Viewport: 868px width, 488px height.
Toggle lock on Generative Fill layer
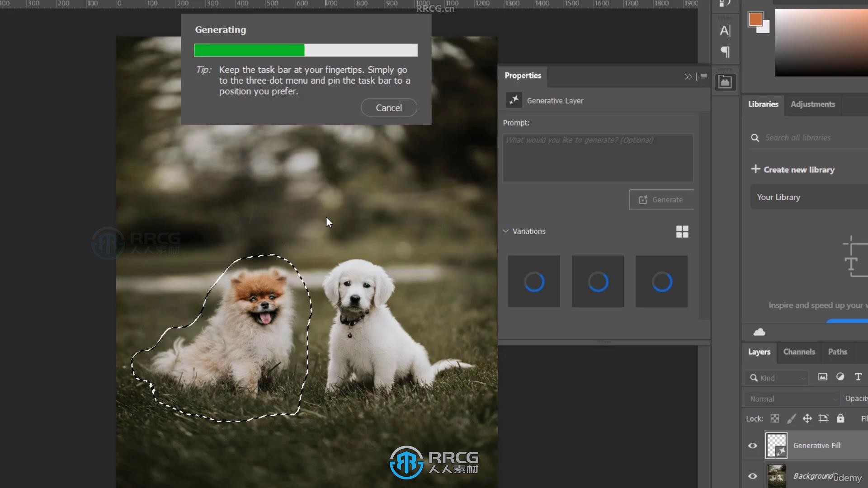click(x=840, y=418)
